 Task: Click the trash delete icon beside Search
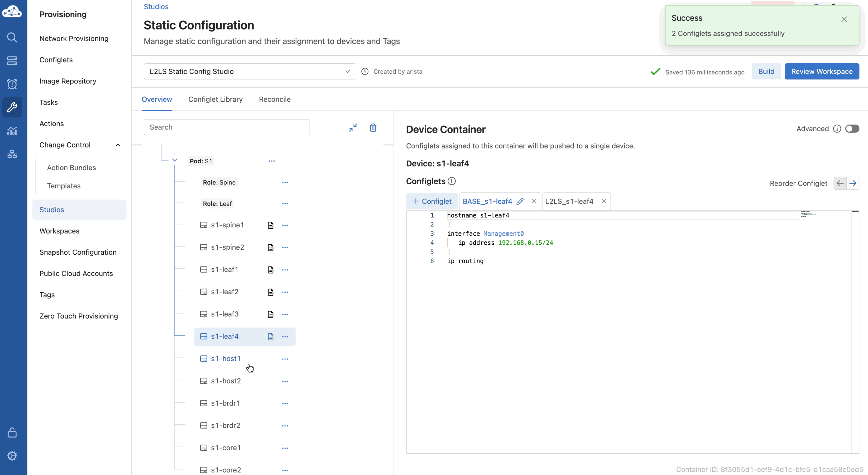pyautogui.click(x=373, y=127)
